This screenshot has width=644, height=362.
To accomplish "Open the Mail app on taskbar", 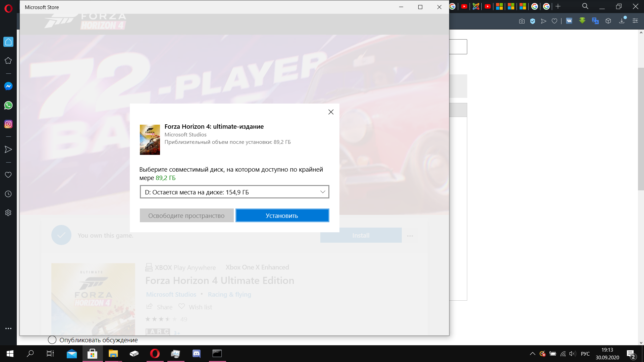I will (71, 354).
